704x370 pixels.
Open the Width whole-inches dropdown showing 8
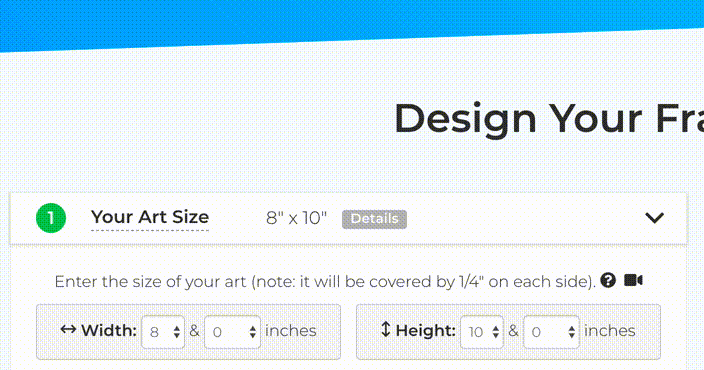(x=163, y=332)
